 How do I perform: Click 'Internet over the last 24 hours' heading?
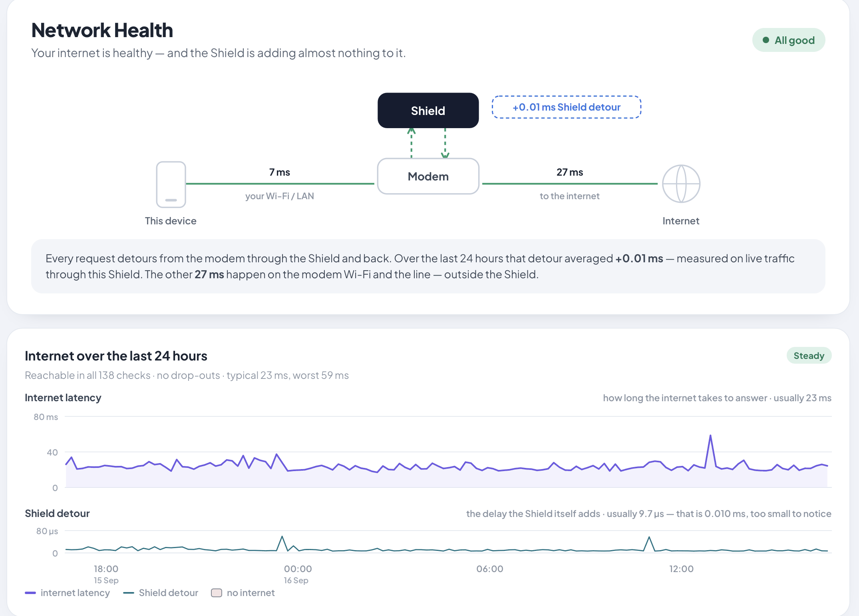(x=116, y=356)
